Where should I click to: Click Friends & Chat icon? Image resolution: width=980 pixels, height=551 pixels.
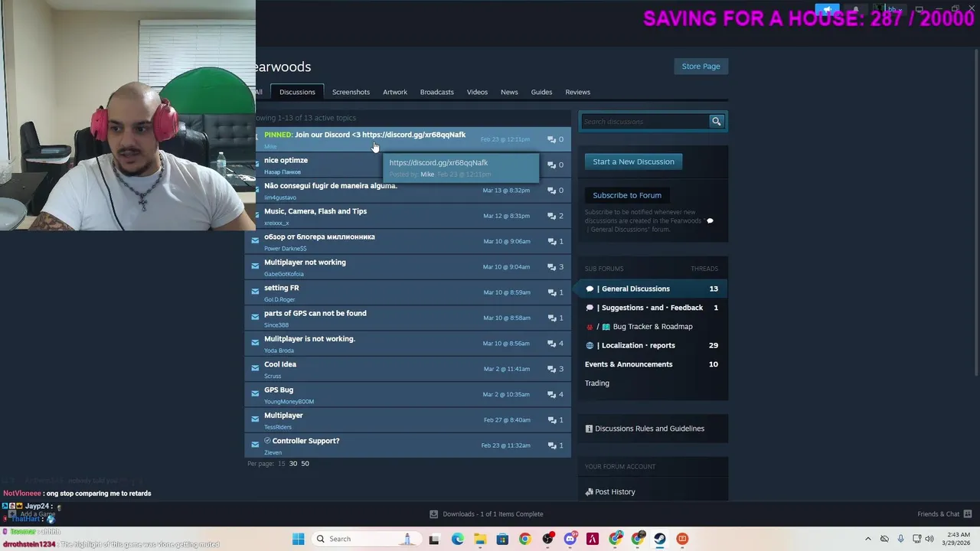[x=968, y=514]
